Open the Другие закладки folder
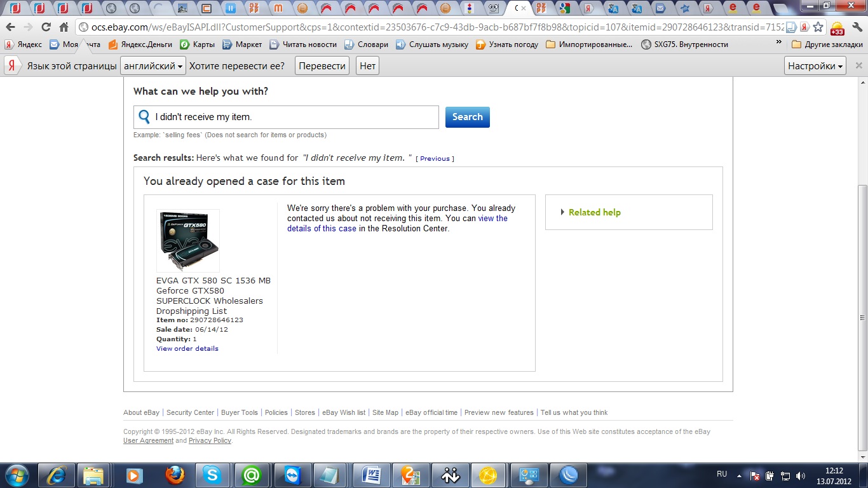 click(827, 44)
